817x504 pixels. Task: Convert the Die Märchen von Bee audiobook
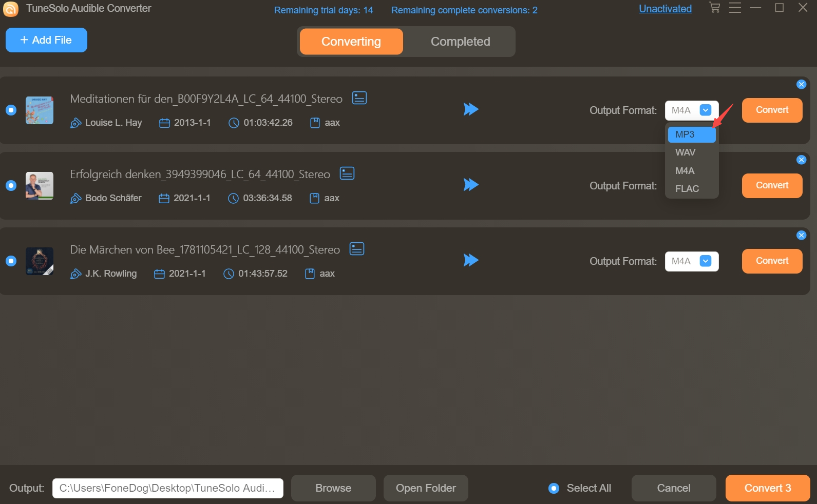point(772,261)
